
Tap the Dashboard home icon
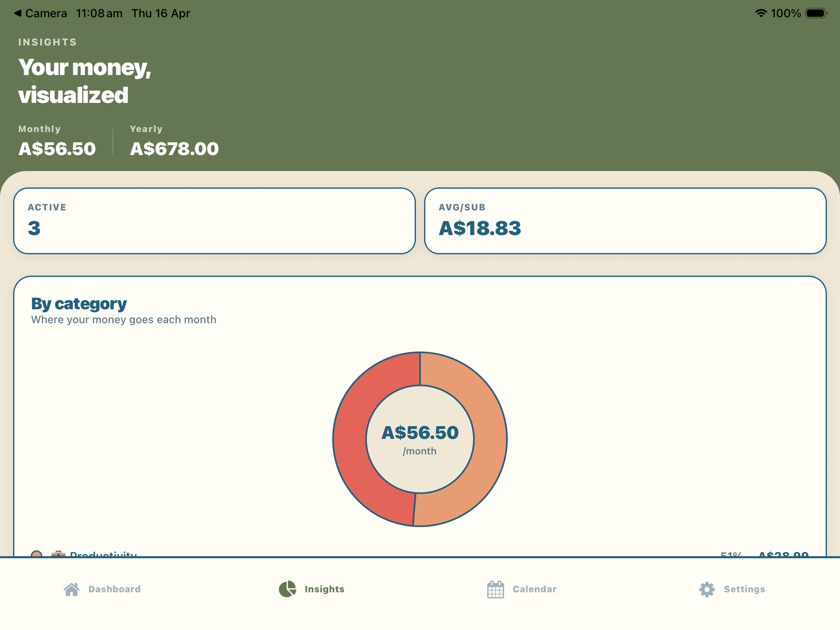(x=71, y=589)
